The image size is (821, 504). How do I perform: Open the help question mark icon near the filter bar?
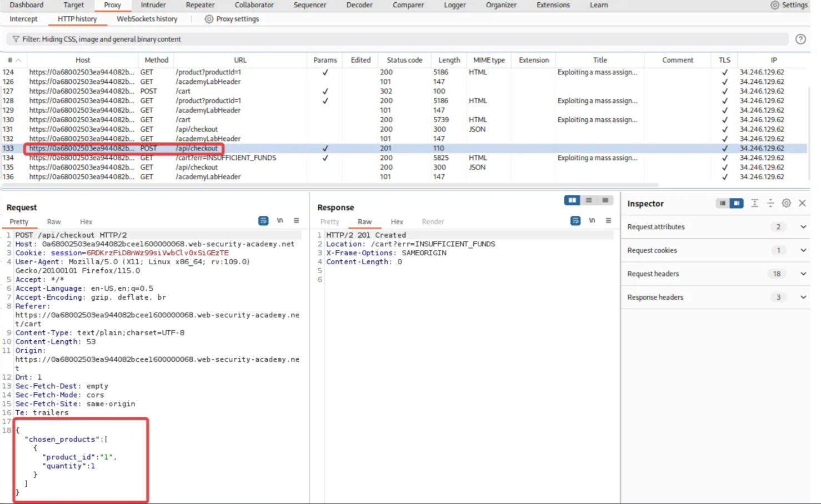pyautogui.click(x=800, y=39)
